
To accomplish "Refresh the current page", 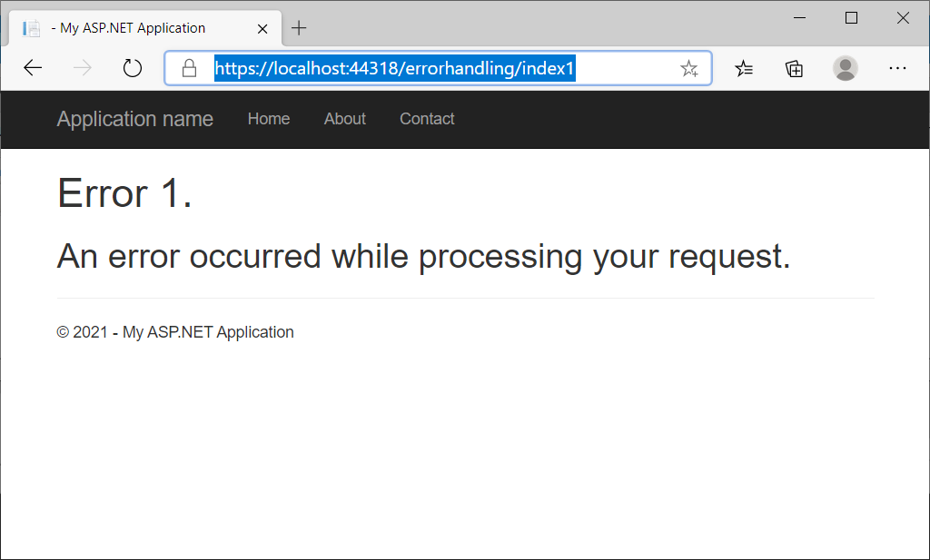I will pyautogui.click(x=133, y=68).
